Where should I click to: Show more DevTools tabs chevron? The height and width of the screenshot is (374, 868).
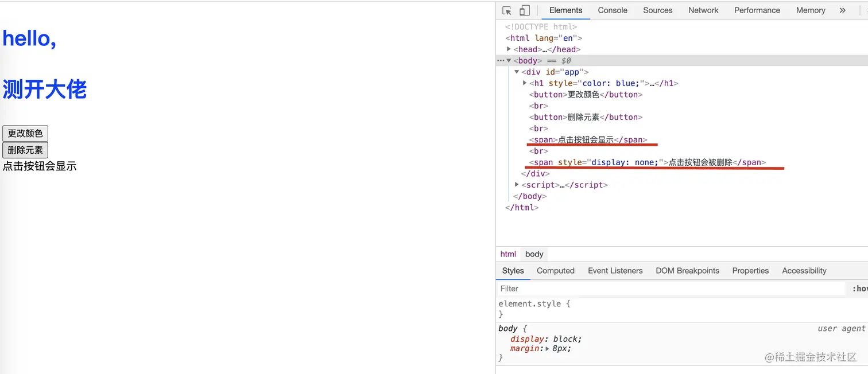click(842, 10)
